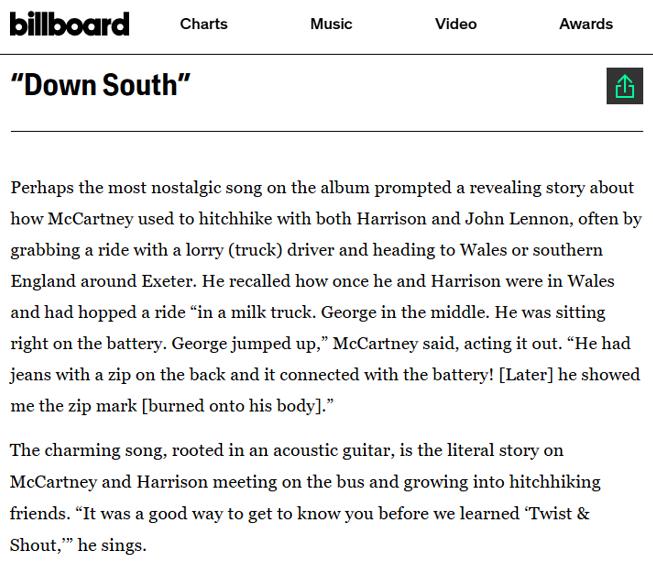The image size is (653, 576).
Task: Click the words "he sings" ending the article
Action: pyautogui.click(x=112, y=545)
